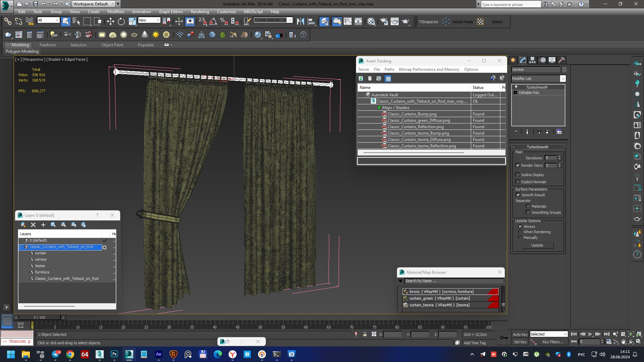Expand the Material/Map Browser options arrow
This screenshot has width=644, height=362.
[x=400, y=281]
